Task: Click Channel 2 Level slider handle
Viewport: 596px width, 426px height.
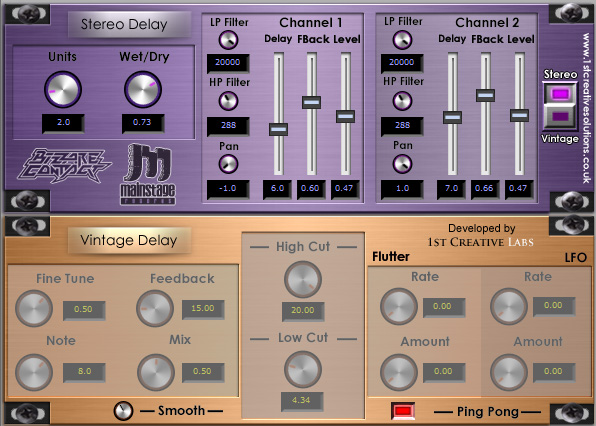Action: click(x=519, y=115)
